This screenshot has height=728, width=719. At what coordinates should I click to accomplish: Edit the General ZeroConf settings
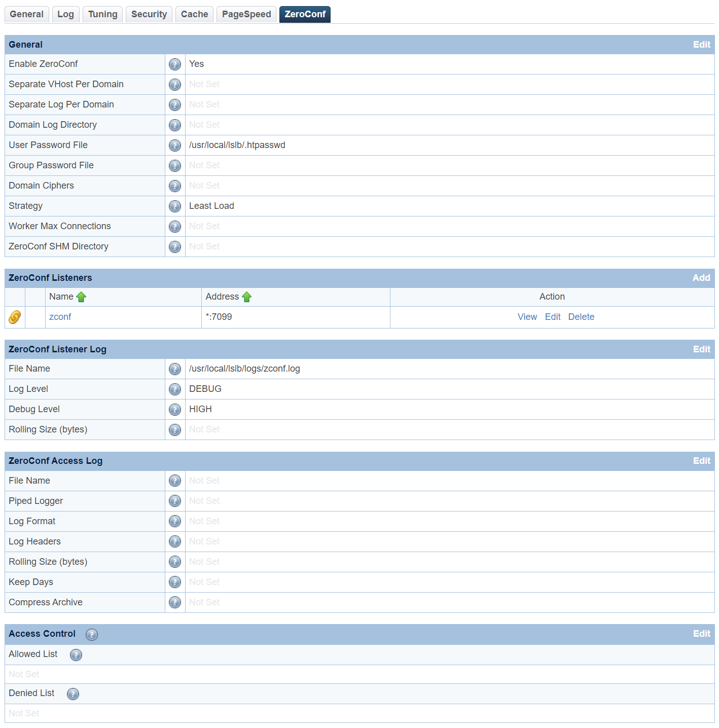coord(701,45)
